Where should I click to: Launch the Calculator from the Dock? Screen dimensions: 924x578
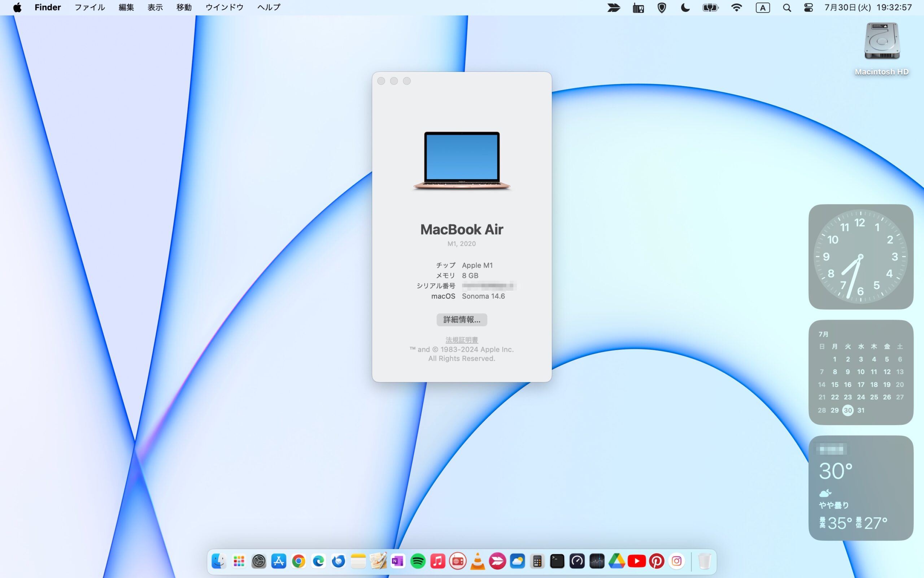point(537,561)
